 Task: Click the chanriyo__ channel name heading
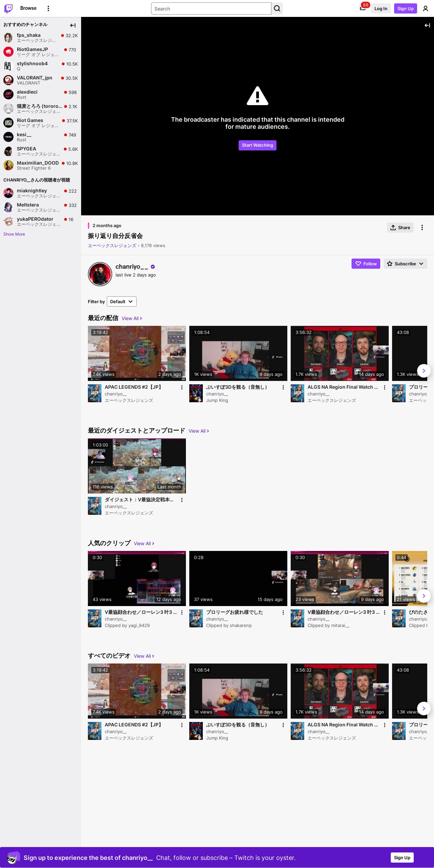pyautogui.click(x=132, y=267)
